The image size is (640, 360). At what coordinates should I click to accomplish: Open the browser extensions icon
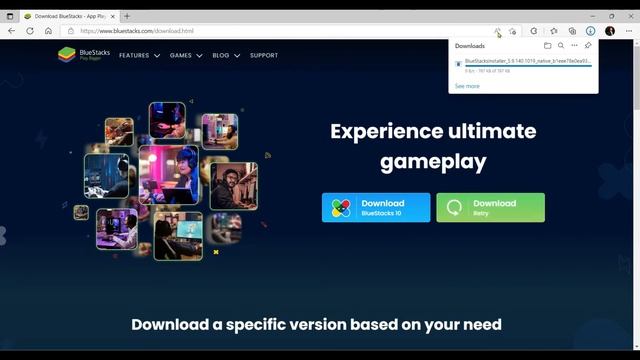pos(533,31)
